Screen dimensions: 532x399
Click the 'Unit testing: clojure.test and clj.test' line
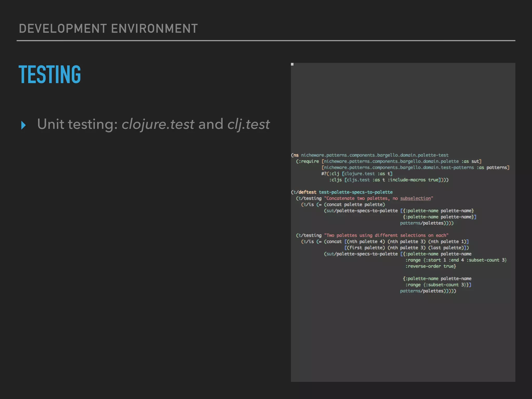pos(154,124)
